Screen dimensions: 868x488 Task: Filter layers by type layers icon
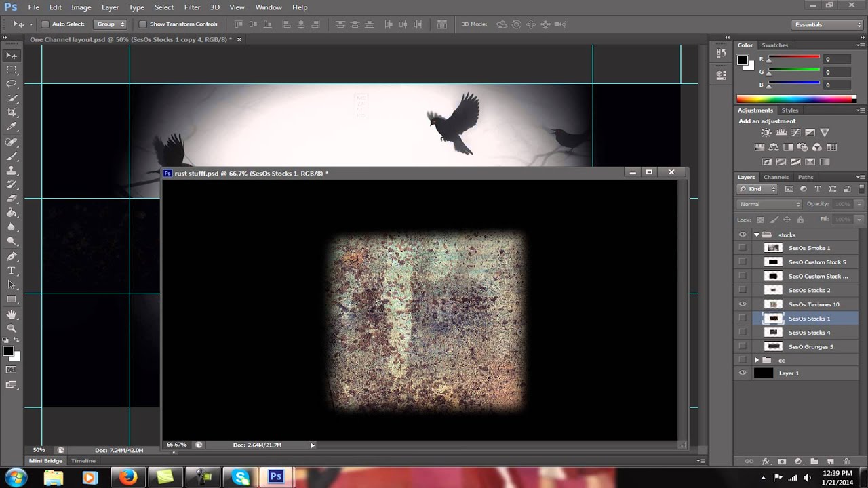point(818,189)
